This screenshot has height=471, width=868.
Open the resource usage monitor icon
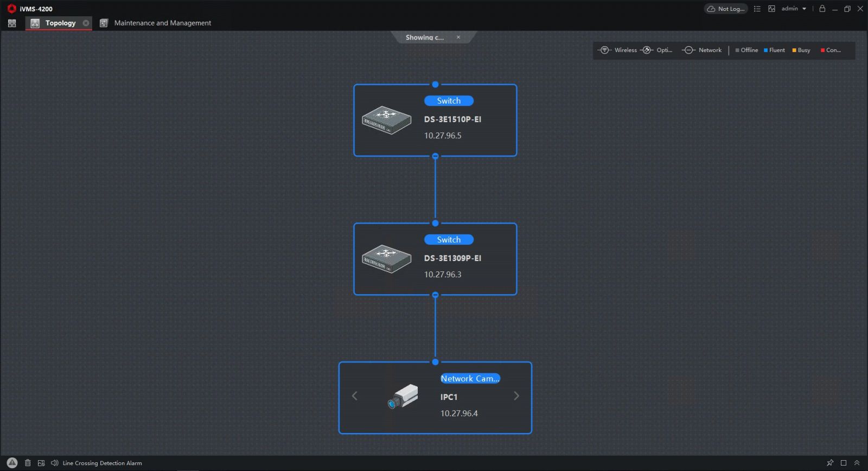point(771,9)
